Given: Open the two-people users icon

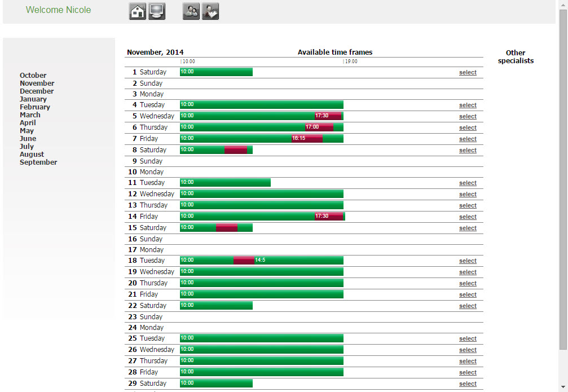Looking at the screenshot, I should pyautogui.click(x=191, y=11).
